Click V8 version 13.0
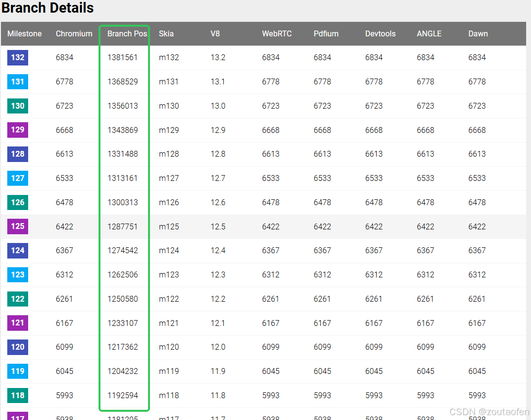The width and height of the screenshot is (531, 420). (218, 106)
